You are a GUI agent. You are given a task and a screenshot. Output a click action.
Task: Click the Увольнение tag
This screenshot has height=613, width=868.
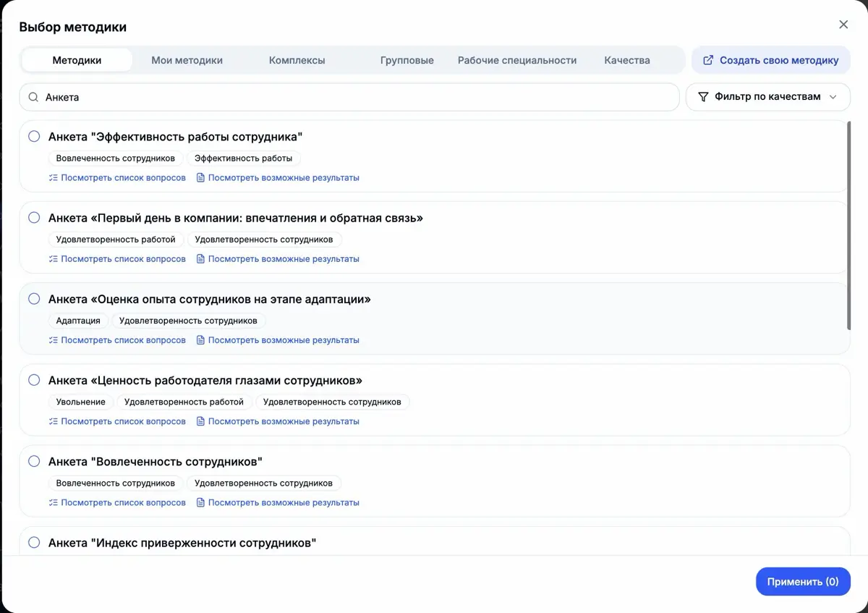click(x=81, y=402)
